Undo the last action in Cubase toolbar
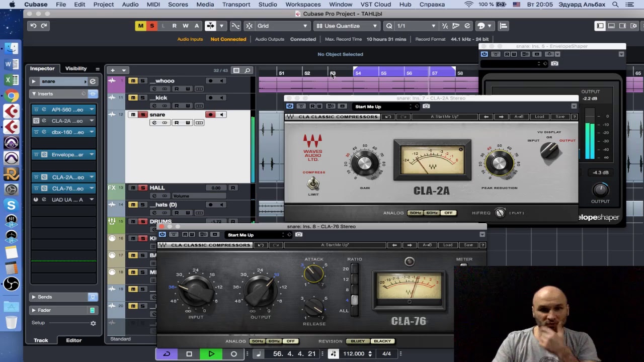Viewport: 644px width, 362px height. [33, 26]
